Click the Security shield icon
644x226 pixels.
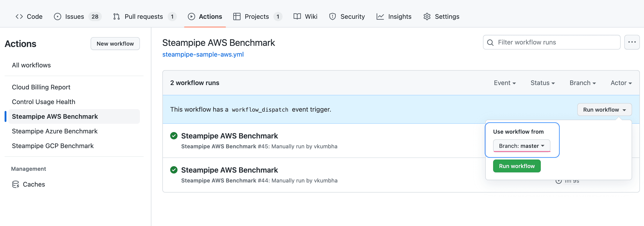(x=333, y=17)
